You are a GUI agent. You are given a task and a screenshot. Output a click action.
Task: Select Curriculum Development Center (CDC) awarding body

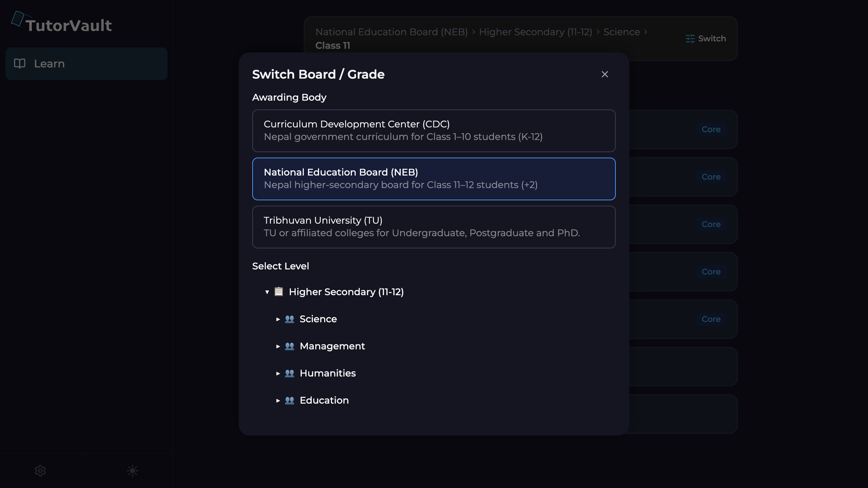coord(434,130)
